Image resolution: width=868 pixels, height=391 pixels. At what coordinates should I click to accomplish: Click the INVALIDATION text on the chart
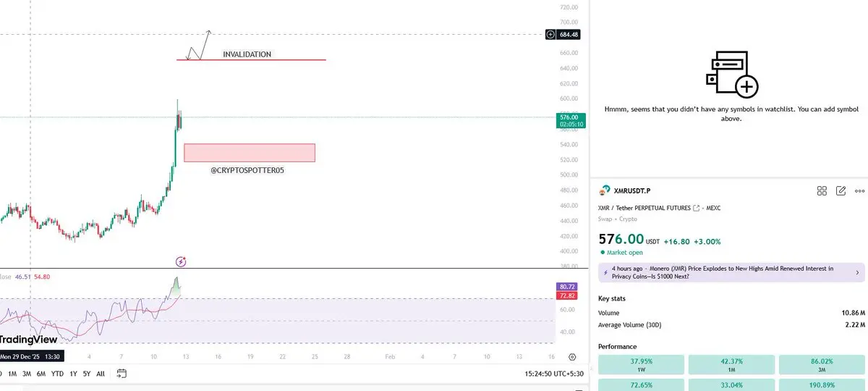coord(247,54)
